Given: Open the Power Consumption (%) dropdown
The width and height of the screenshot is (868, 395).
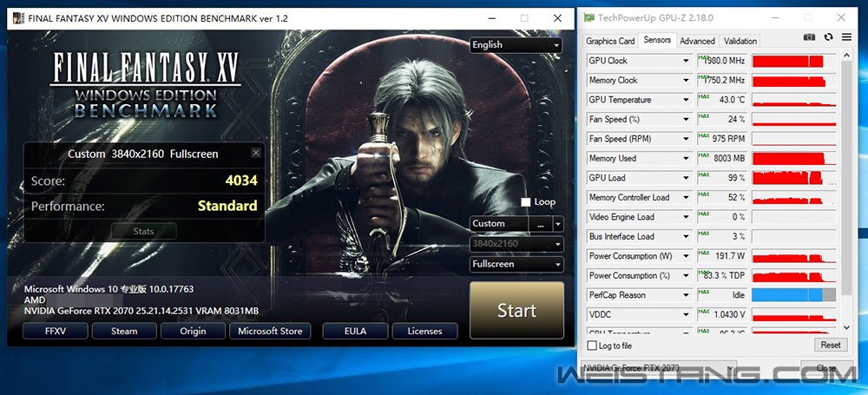Looking at the screenshot, I should (687, 275).
